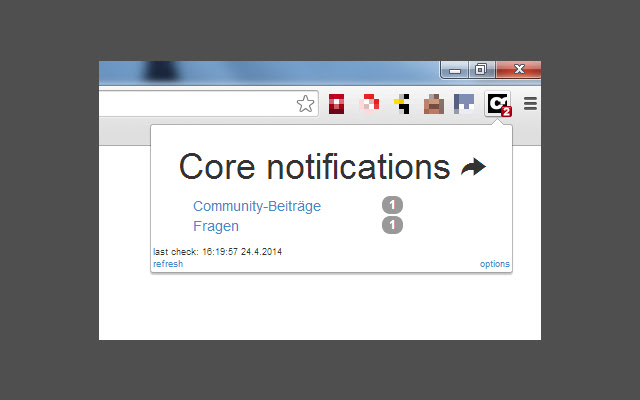Open the black and yellow pixel extension icon
Screen dimensions: 640x400
402,104
